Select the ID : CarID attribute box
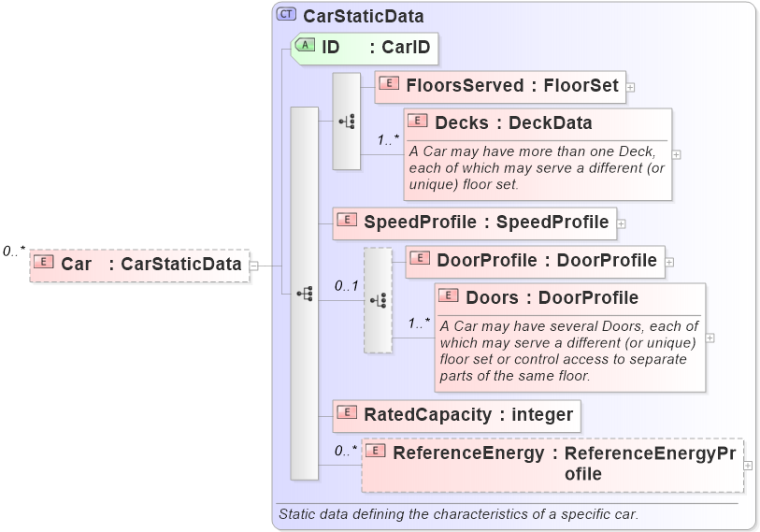The height and width of the screenshot is (532, 760). (x=365, y=49)
